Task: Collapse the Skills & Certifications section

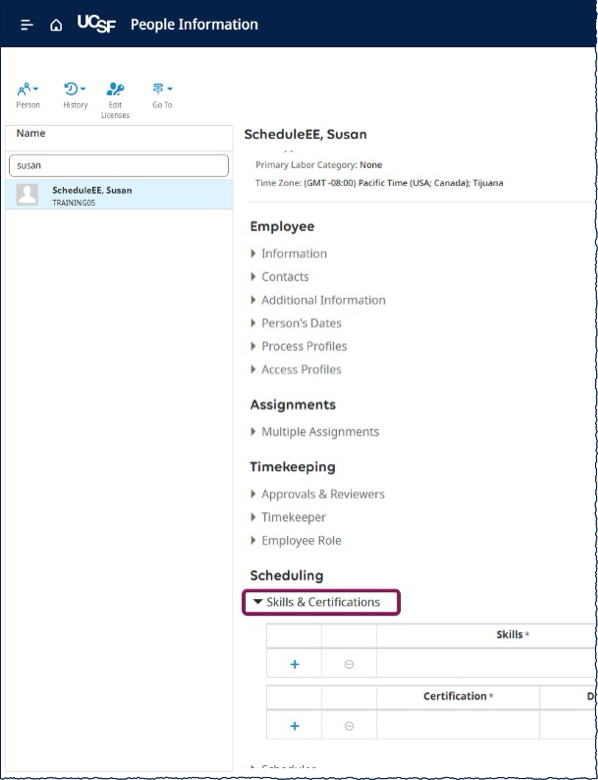Action: click(x=321, y=602)
